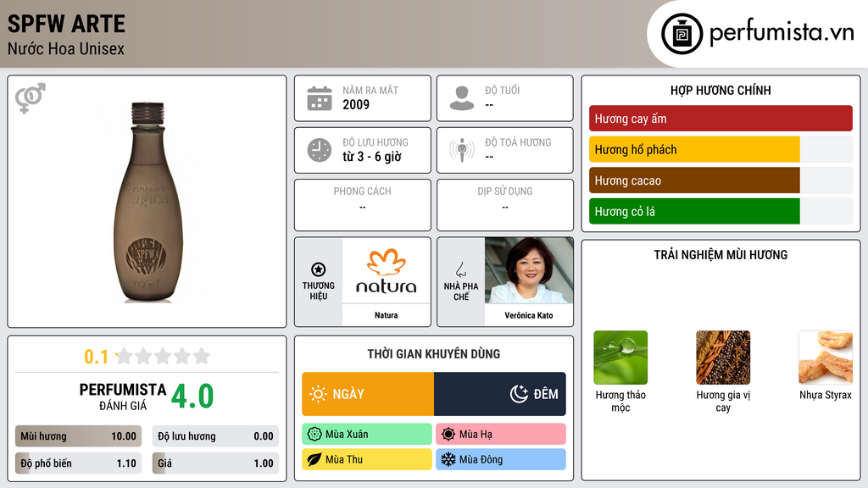Click the person icon beside Độ tuổi
Viewport: 868px width, 488px height.
click(462, 98)
